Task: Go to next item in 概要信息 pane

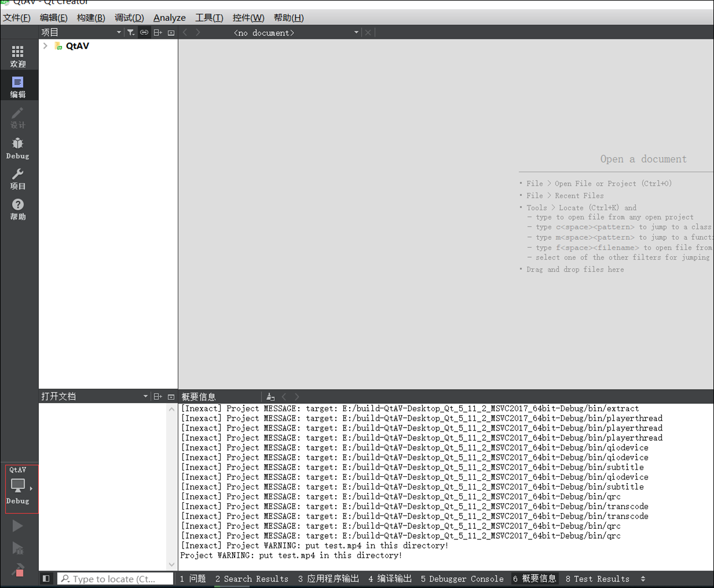Action: point(297,397)
